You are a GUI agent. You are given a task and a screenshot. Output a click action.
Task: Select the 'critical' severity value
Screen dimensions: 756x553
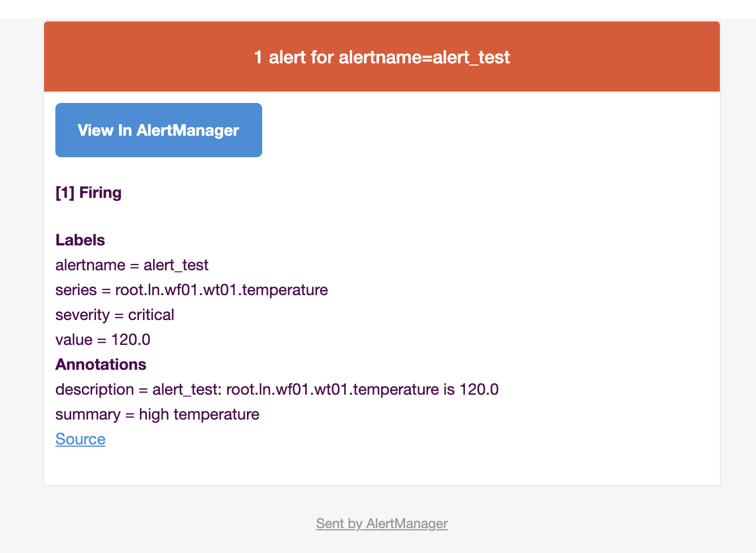(151, 315)
